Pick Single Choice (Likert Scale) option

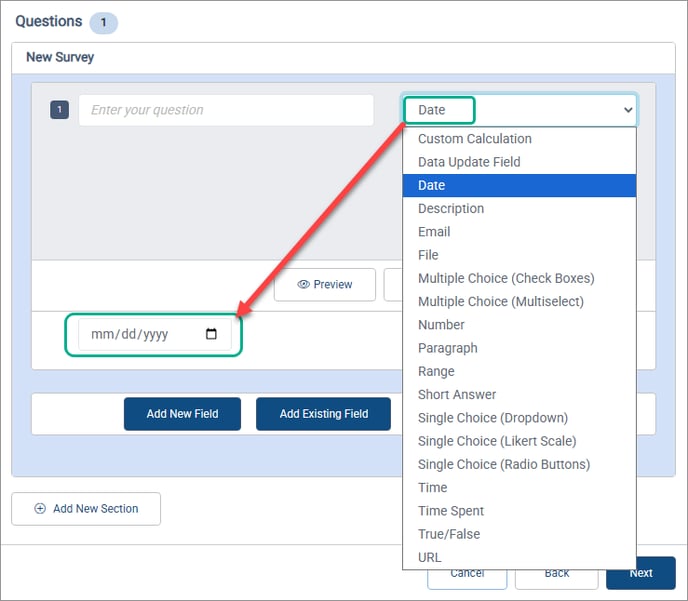(x=496, y=441)
